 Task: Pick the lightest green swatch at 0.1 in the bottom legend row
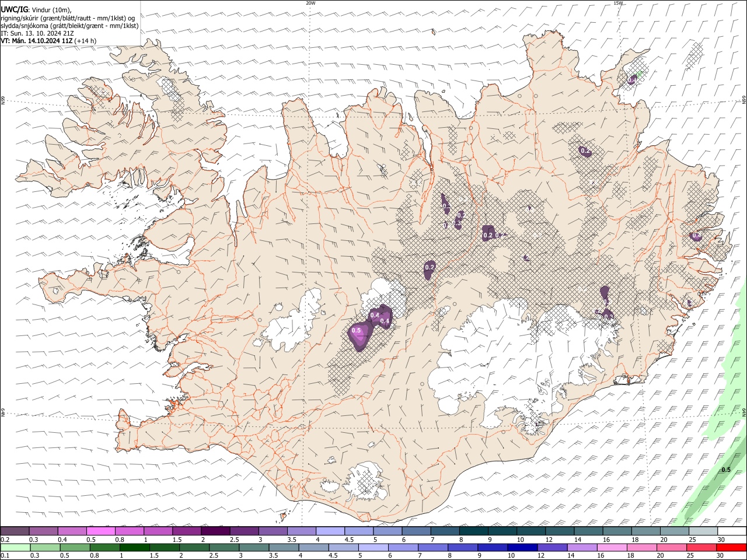[15, 547]
